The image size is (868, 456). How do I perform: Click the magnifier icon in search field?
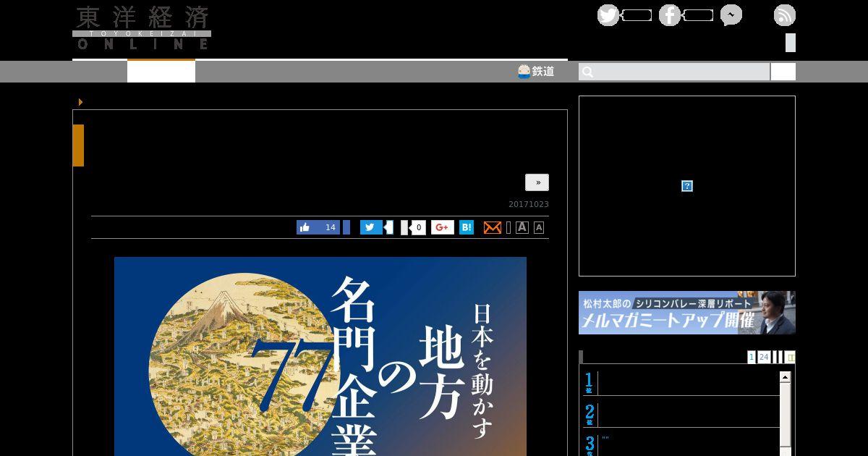coord(587,72)
